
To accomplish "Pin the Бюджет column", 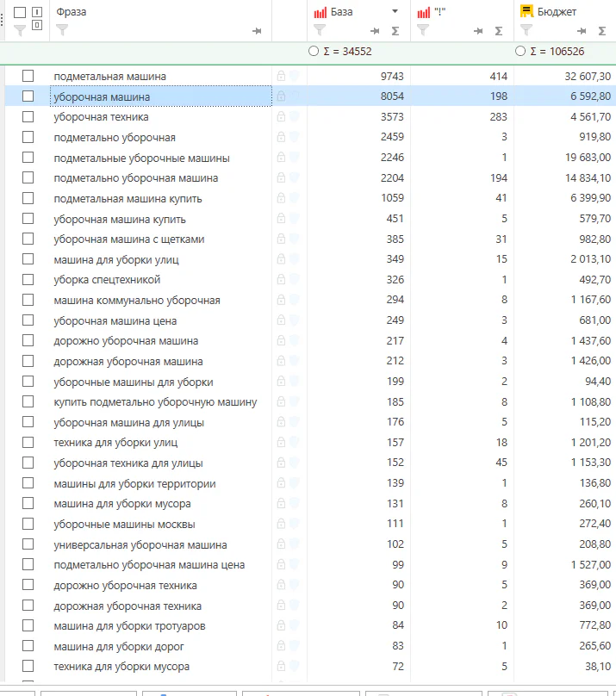I will (582, 31).
